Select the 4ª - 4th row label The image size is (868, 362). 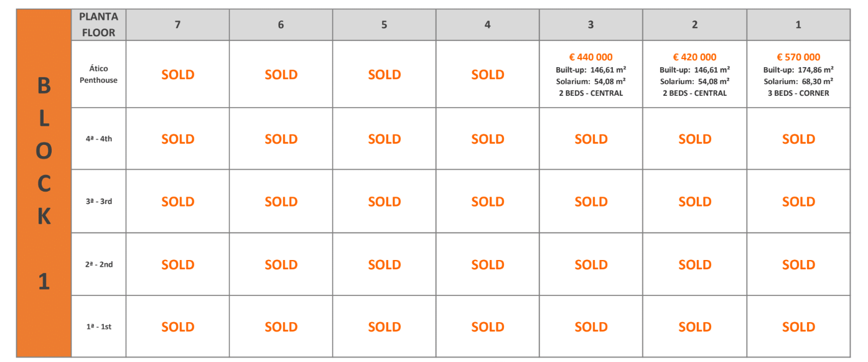pos(98,139)
